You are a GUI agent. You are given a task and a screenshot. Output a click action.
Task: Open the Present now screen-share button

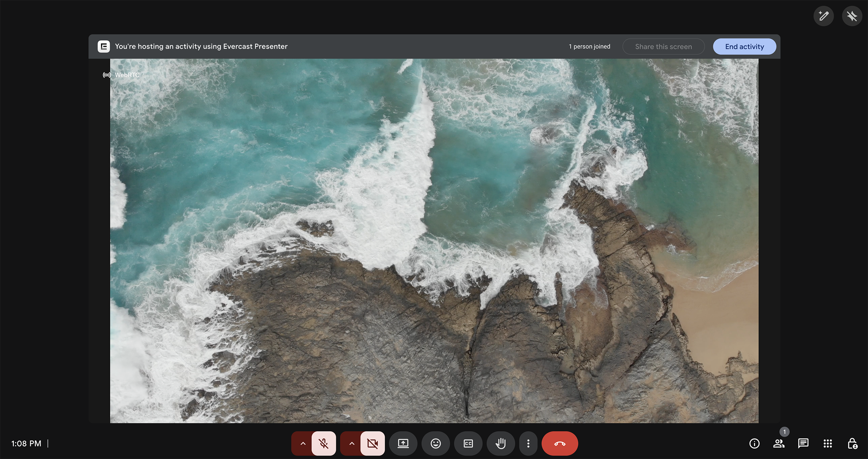click(403, 443)
